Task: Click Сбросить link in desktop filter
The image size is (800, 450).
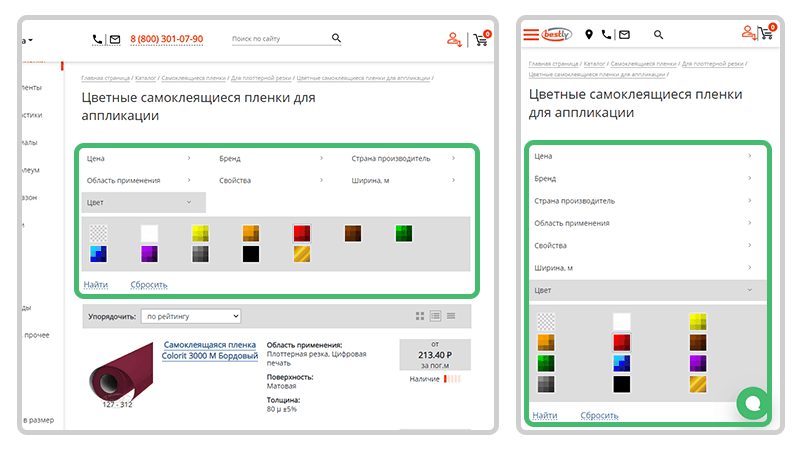Action: pyautogui.click(x=148, y=285)
